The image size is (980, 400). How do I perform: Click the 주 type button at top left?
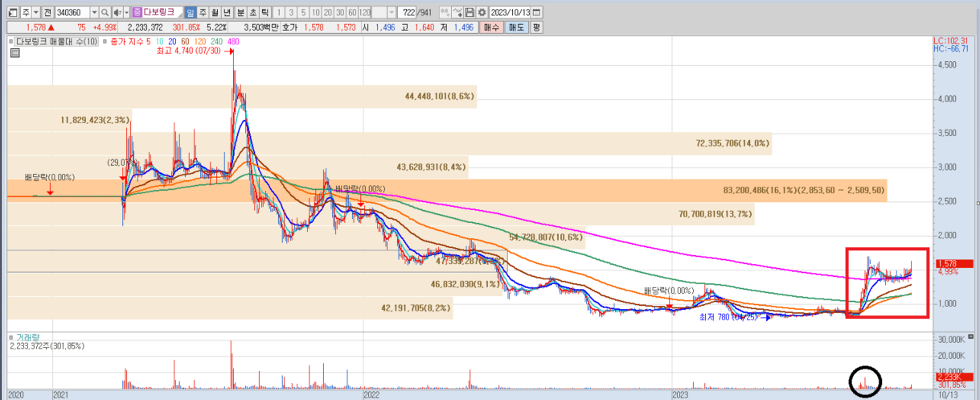(x=27, y=12)
